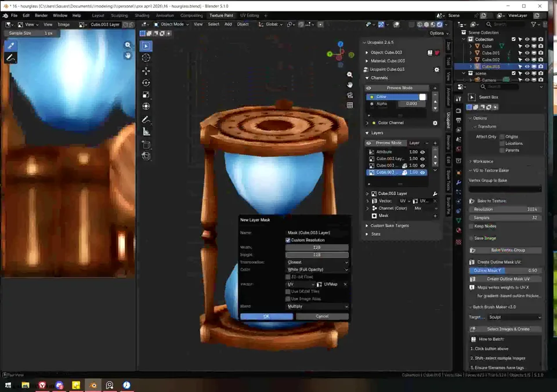The width and height of the screenshot is (557, 392).
Task: Click Options button in viewport header
Action: coord(439,33)
